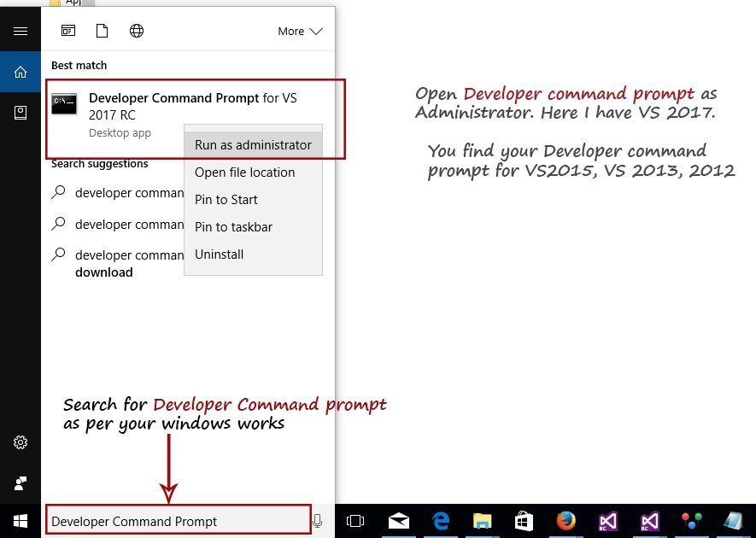This screenshot has height=538, width=756.
Task: Select the Home icon in sidebar
Action: (x=21, y=72)
